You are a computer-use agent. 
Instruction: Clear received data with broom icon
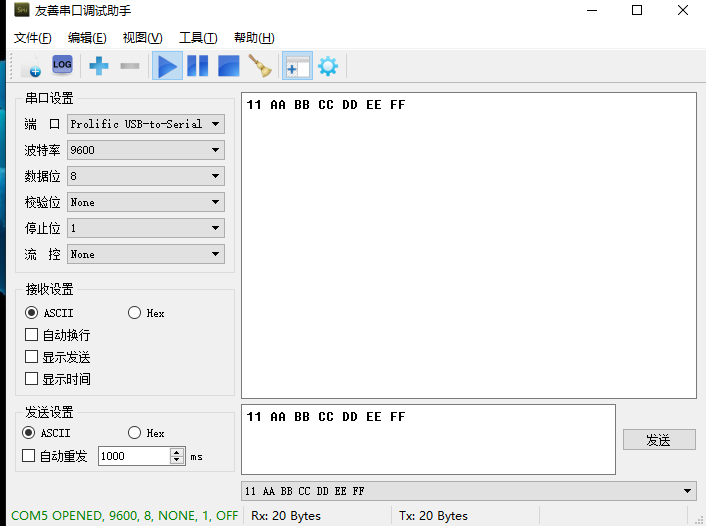tap(260, 66)
